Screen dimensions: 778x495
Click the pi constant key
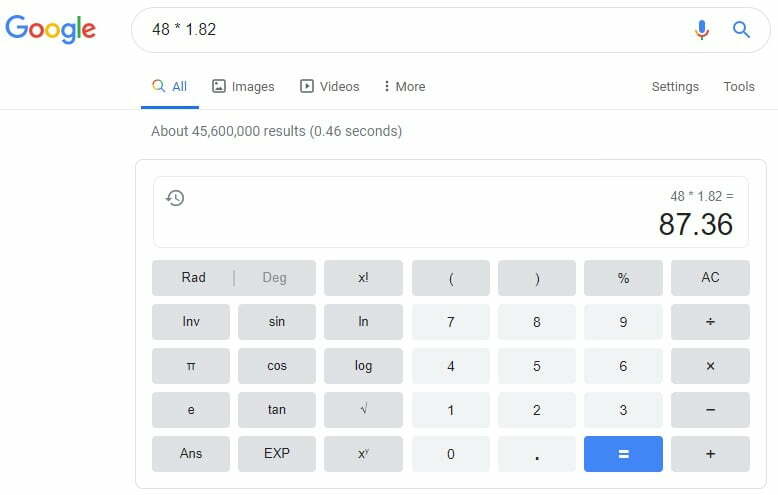point(191,366)
